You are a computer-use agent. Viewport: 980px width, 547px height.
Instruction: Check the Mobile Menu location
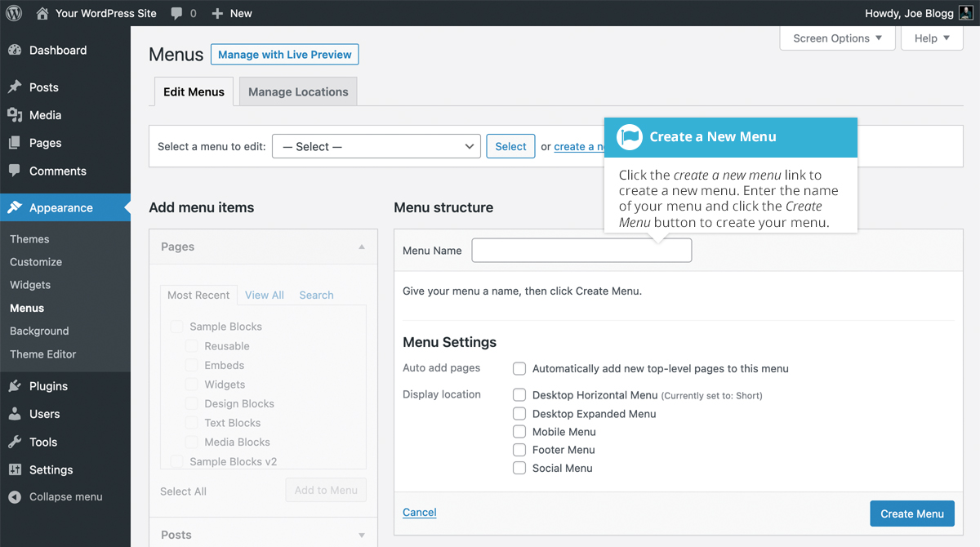(519, 432)
